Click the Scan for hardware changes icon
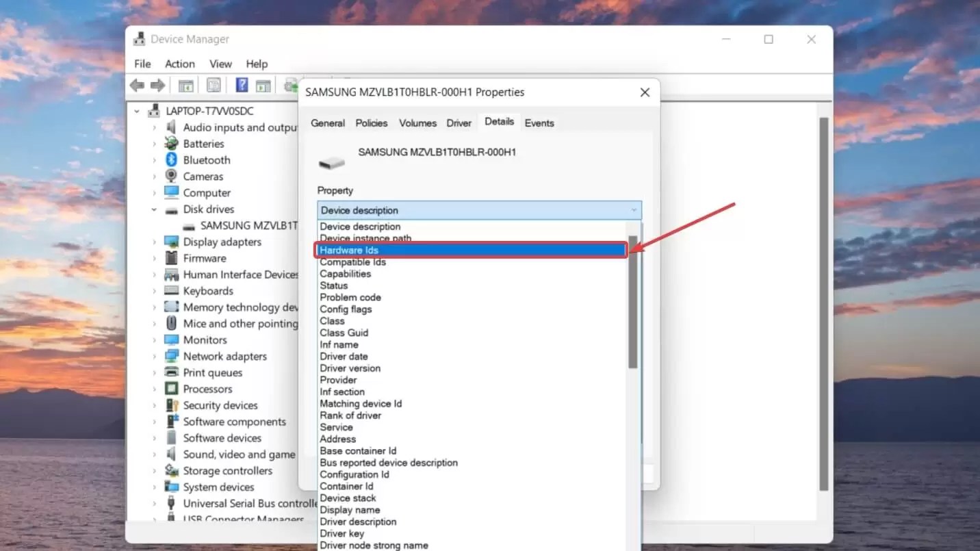 pos(291,84)
